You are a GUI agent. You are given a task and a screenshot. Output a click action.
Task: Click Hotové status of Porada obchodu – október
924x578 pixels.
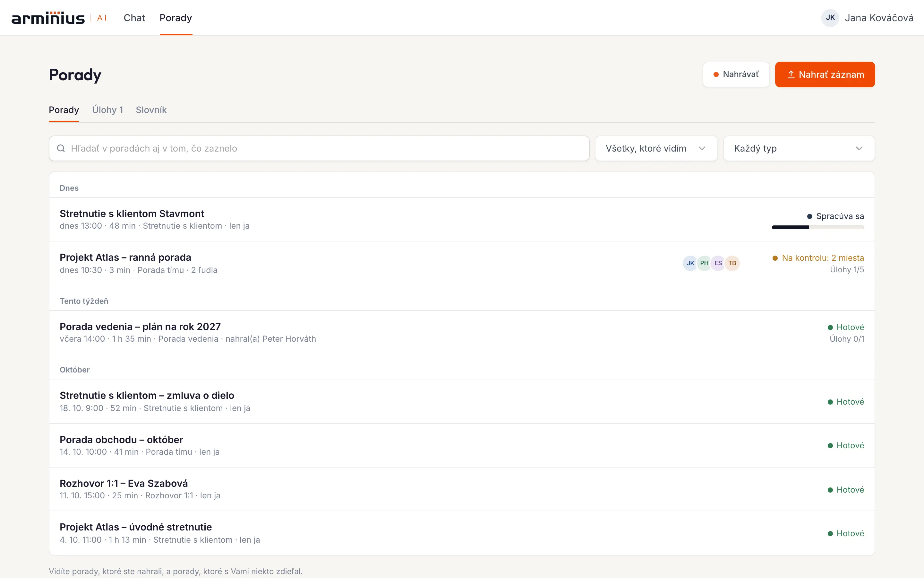point(845,445)
